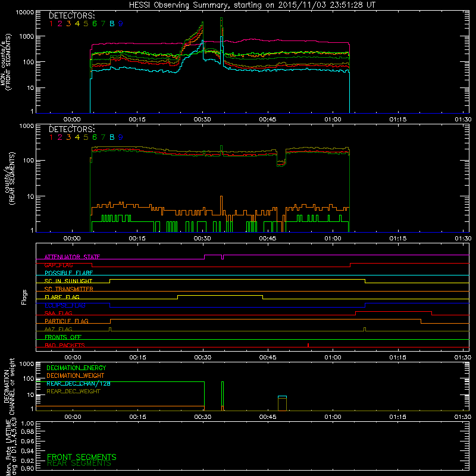Click detector number 2 in the front segments legend

pyautogui.click(x=60, y=23)
